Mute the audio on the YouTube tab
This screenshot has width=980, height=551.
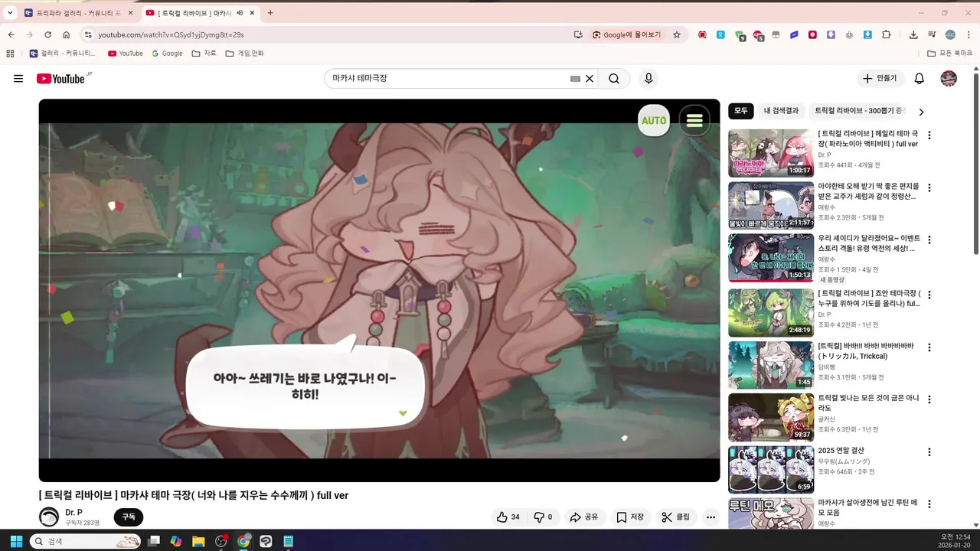[240, 13]
